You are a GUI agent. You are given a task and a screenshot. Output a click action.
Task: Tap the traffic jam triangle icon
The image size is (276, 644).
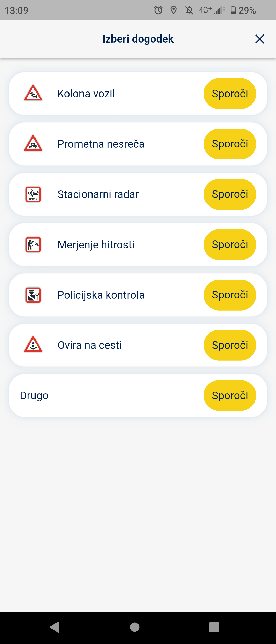coord(33,93)
